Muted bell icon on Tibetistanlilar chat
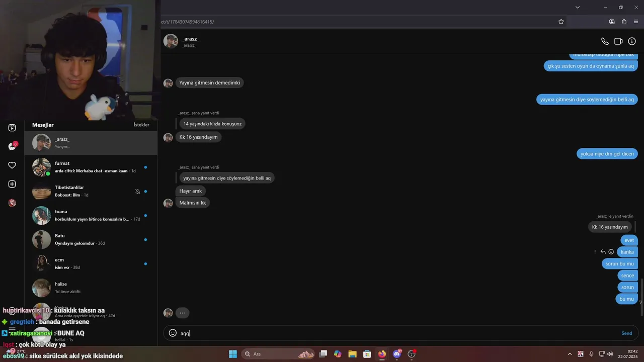Image resolution: width=644 pixels, height=362 pixels. [137, 192]
